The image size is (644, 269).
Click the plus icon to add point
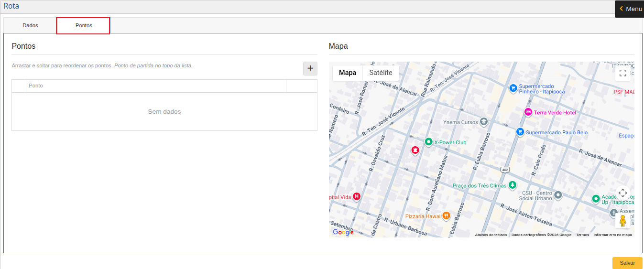click(310, 69)
